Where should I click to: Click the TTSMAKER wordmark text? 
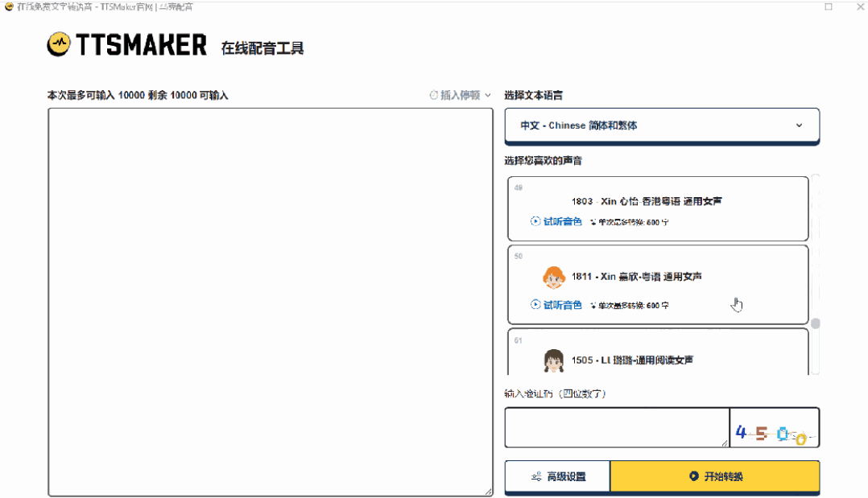141,45
